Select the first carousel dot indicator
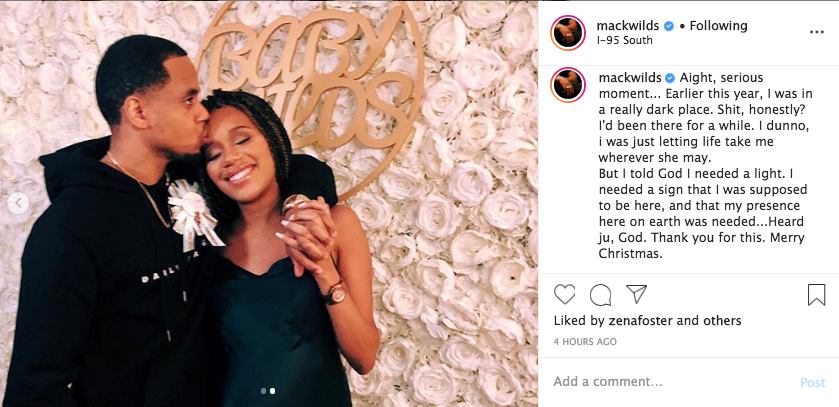Screen dimensions: 839x407 263,391
